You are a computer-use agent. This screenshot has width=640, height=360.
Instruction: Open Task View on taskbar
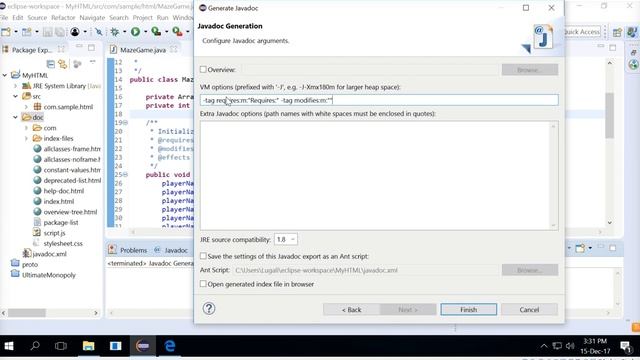click(61, 346)
